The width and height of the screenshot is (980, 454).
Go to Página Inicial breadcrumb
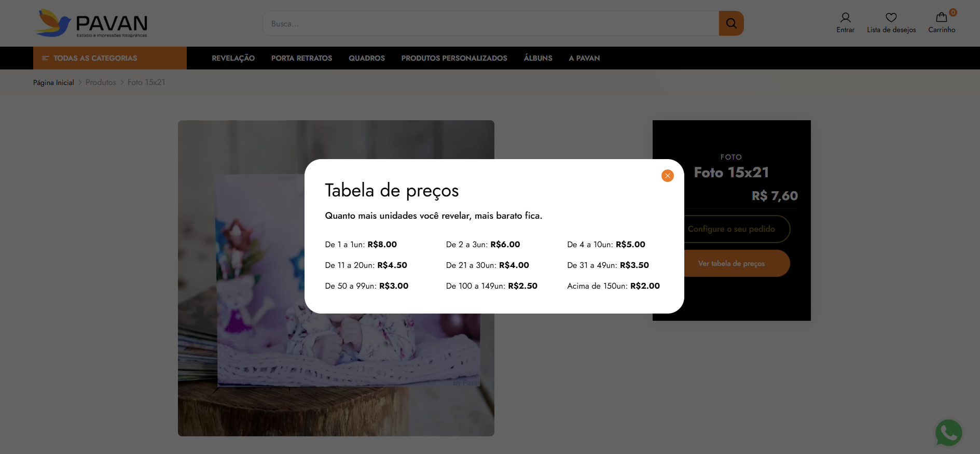point(53,82)
